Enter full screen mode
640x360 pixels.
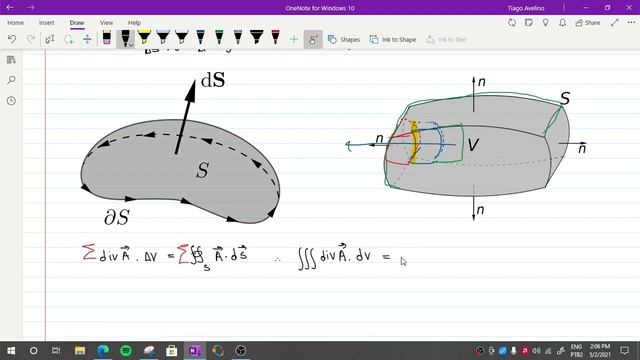tap(615, 23)
